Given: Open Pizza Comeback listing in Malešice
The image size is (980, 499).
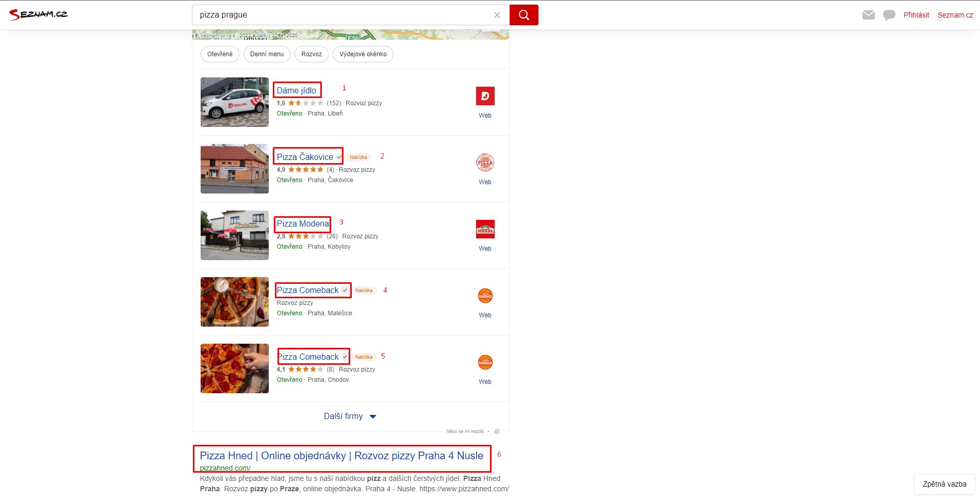Looking at the screenshot, I should (x=307, y=290).
